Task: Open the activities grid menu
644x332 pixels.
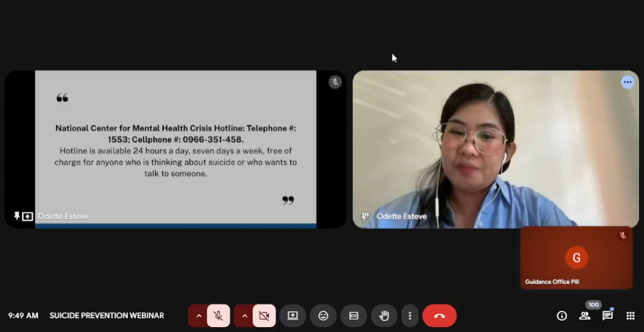Action: [x=630, y=316]
